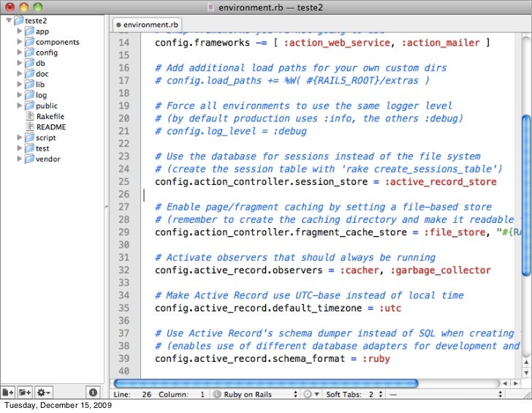Viewport: 532px width, 413px height.
Task: Open the gear action menu in drawer
Action: (x=44, y=393)
